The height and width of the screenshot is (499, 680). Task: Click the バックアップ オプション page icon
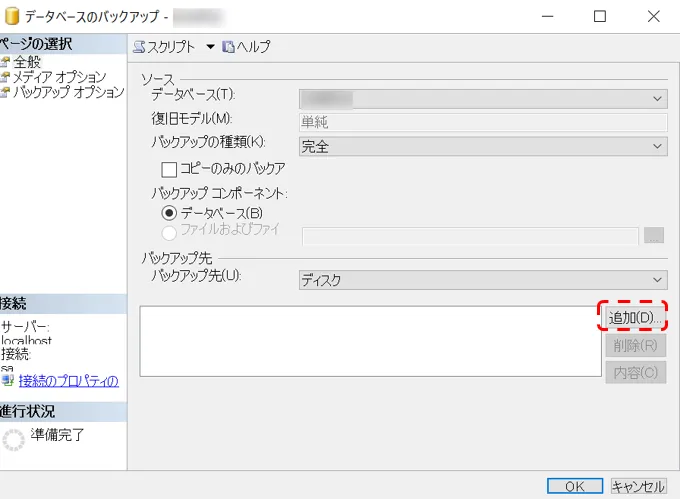pos(5,93)
